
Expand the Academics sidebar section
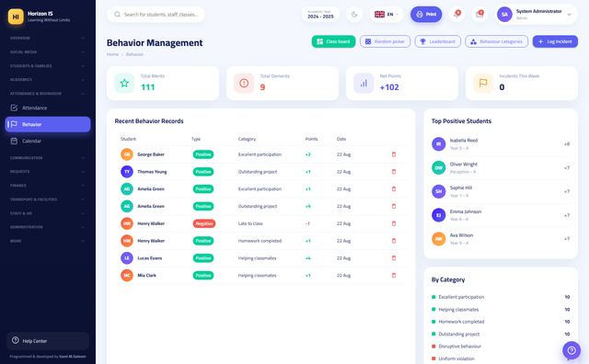pyautogui.click(x=47, y=80)
